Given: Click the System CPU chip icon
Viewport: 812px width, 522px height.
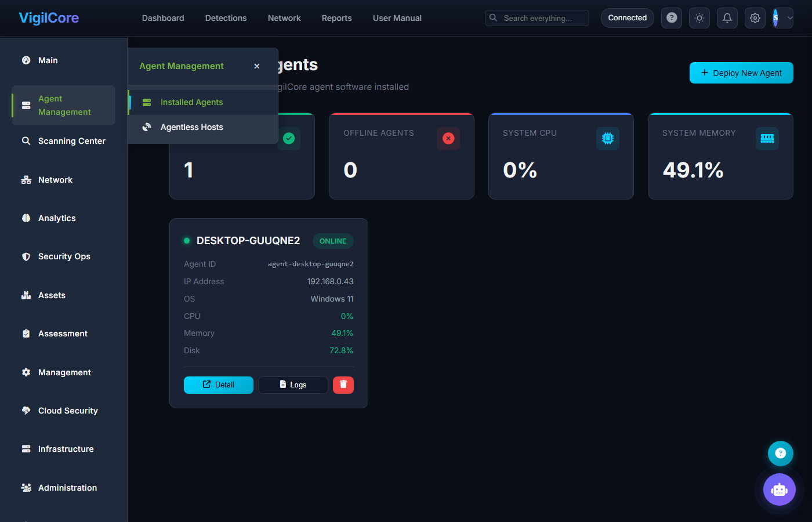Looking at the screenshot, I should (x=608, y=138).
